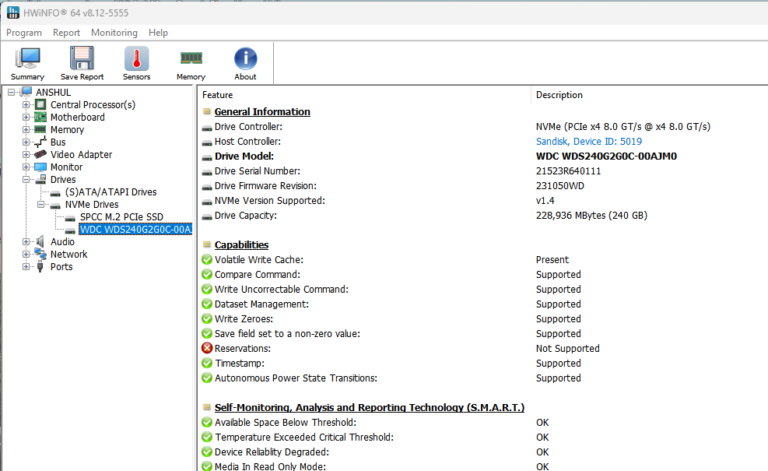Screen dimensions: 768x471
Task: Click the Motherboard tree icon
Action: tap(40, 117)
